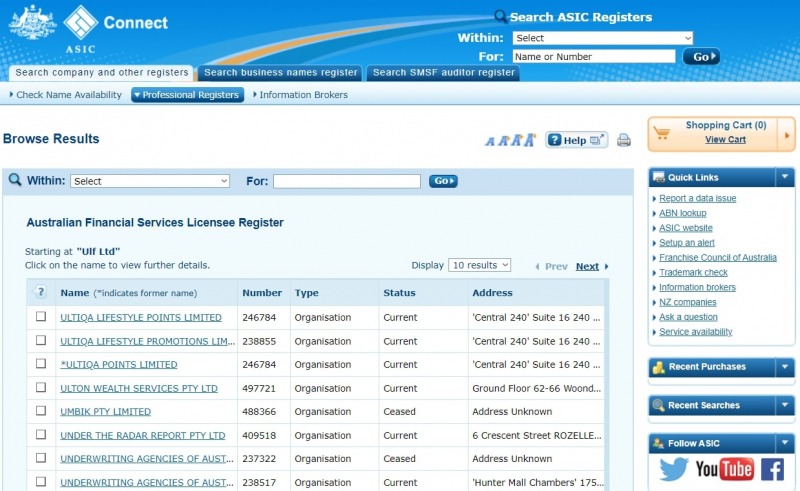The width and height of the screenshot is (800, 491).
Task: Click the Follow ASIC panel icon
Action: (659, 443)
